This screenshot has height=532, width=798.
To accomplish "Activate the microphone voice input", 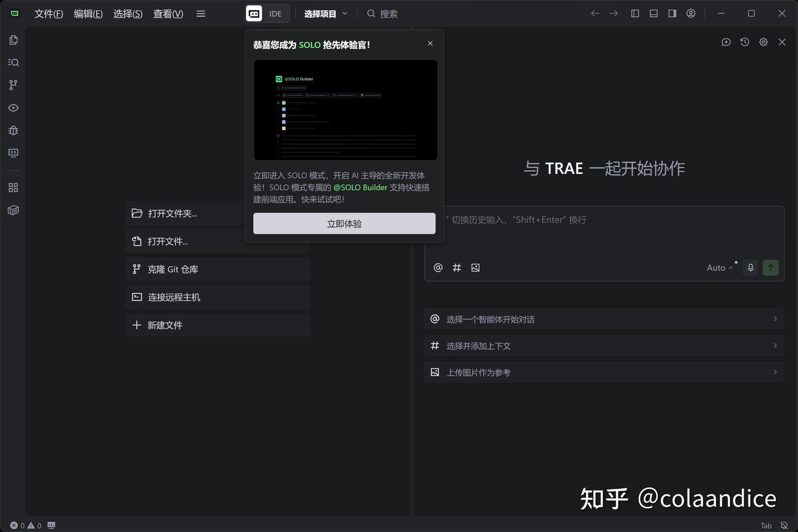I will (750, 267).
